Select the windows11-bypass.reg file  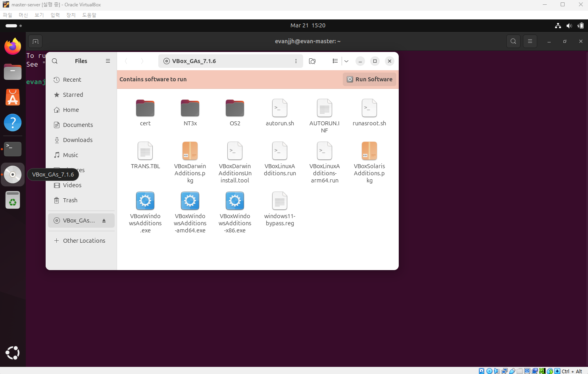point(280,209)
